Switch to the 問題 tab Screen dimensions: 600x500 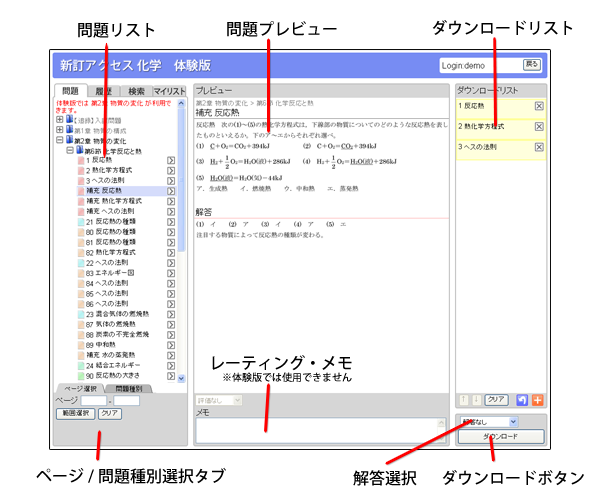tap(70, 91)
